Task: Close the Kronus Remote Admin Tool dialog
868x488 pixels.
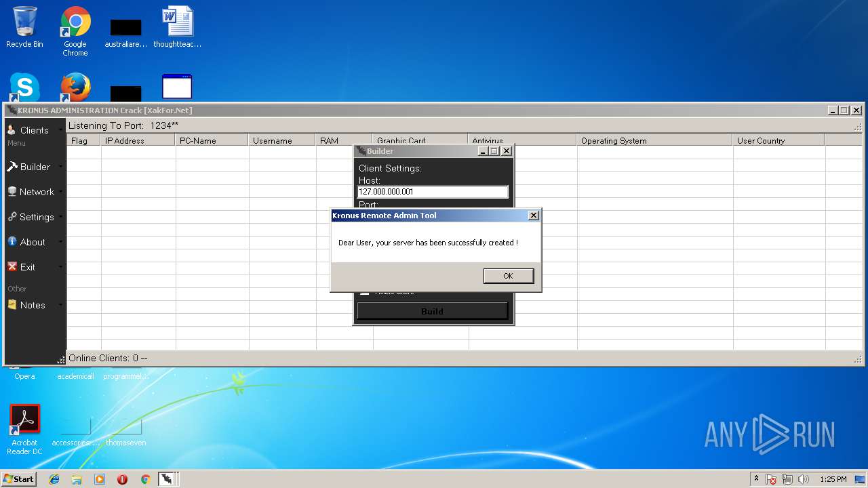Action: coord(534,216)
